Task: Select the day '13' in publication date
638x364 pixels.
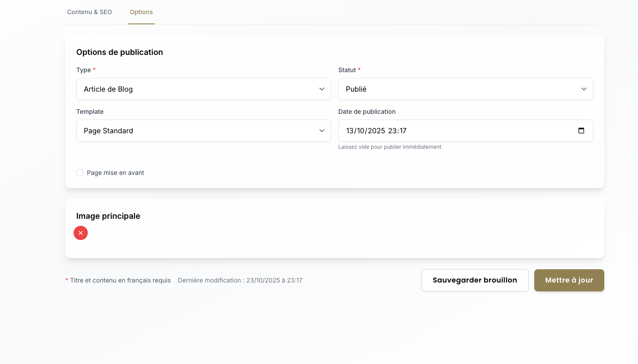Action: pyautogui.click(x=350, y=131)
